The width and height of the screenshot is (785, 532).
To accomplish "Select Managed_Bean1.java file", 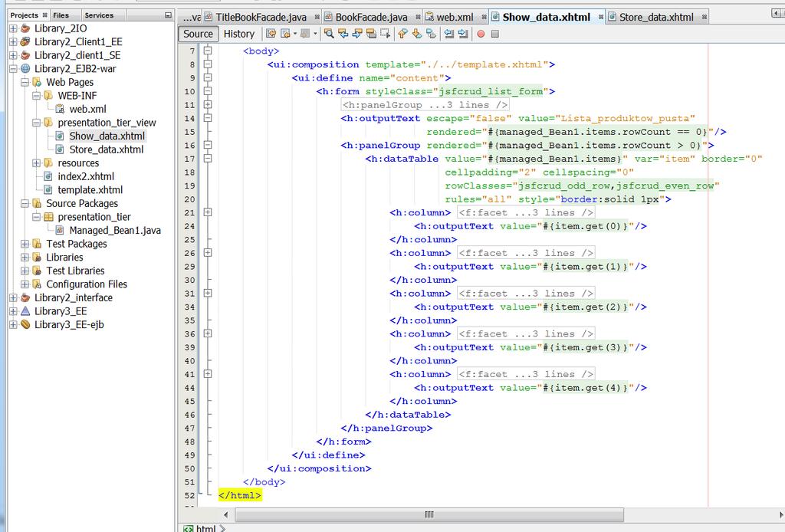I will (115, 231).
